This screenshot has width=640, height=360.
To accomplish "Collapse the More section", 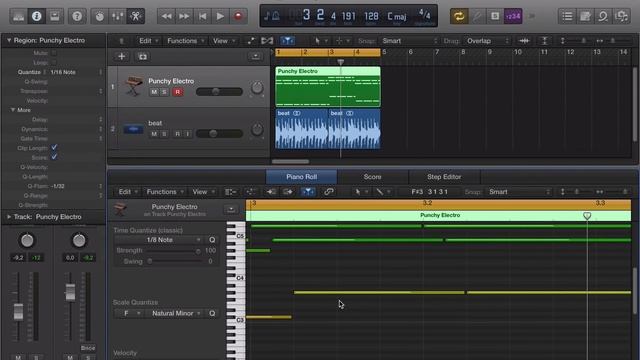I will pos(13,110).
